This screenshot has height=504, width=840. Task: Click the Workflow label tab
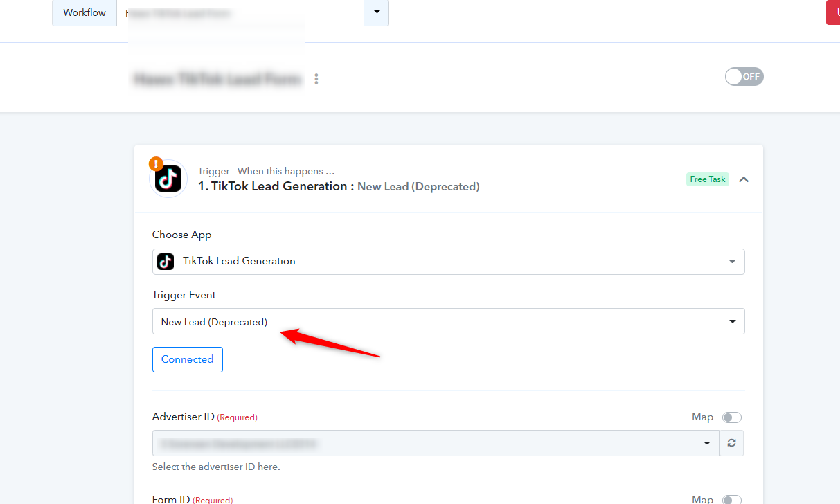click(x=84, y=12)
